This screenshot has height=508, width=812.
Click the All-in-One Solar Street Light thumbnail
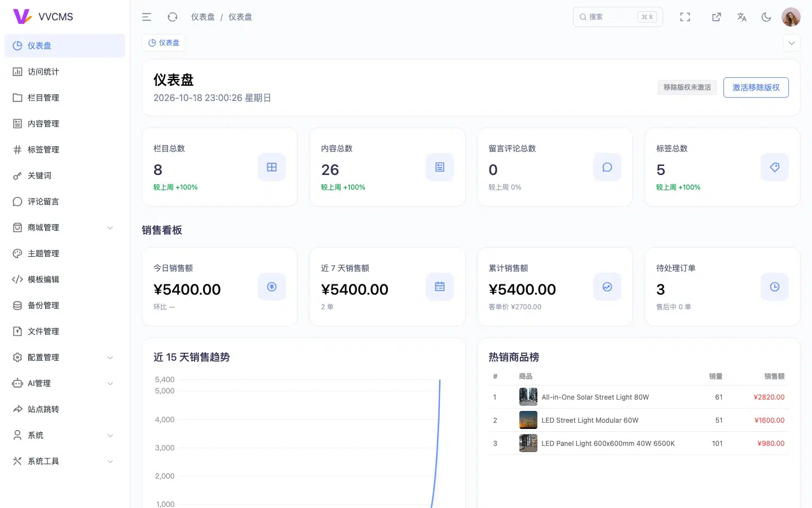[x=528, y=397]
